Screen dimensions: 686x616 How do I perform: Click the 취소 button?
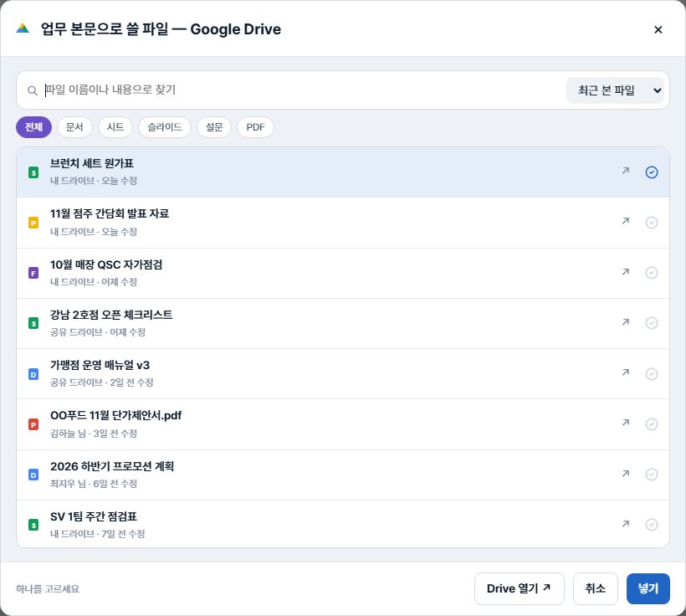[596, 588]
